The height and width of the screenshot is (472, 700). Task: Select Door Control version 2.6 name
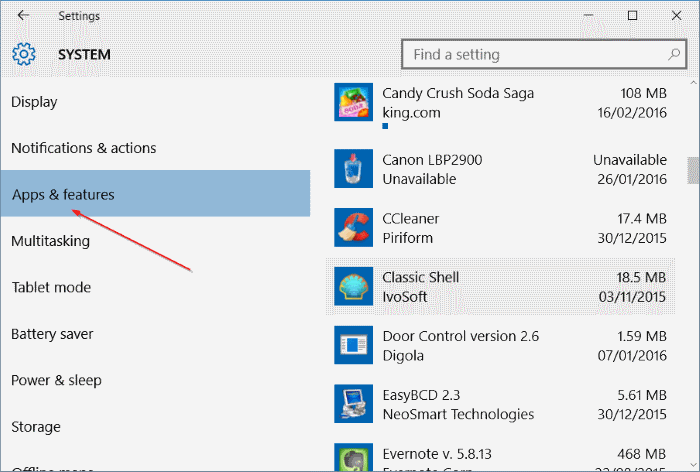(461, 336)
